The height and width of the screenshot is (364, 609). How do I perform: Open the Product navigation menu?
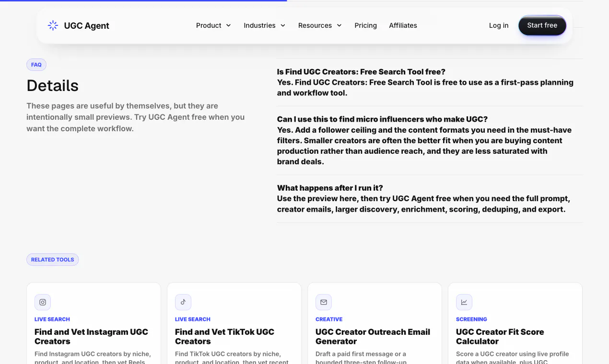click(213, 25)
